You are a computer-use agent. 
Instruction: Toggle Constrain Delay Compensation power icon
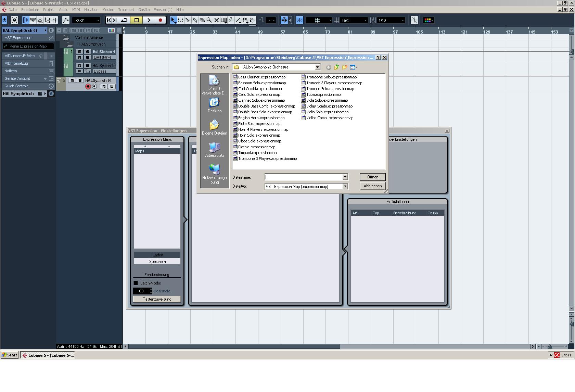tap(4, 20)
